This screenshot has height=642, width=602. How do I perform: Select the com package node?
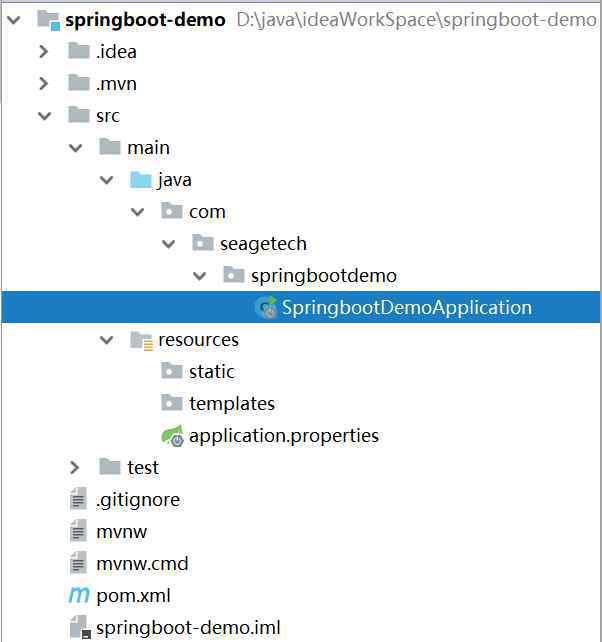tap(207, 212)
